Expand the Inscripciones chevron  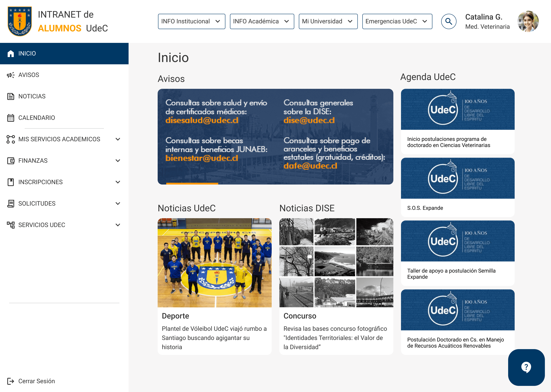(x=118, y=182)
